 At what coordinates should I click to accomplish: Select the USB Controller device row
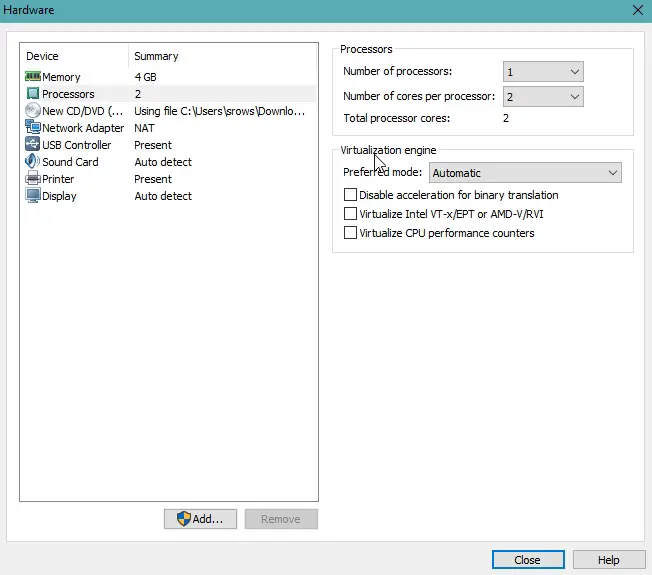click(x=170, y=145)
